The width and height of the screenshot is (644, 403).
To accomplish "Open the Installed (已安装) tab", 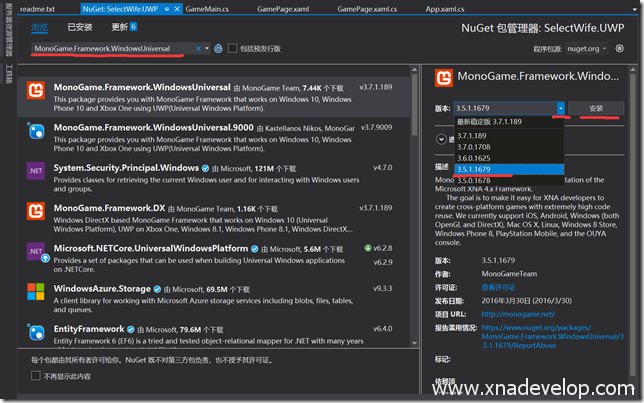I will tap(80, 27).
